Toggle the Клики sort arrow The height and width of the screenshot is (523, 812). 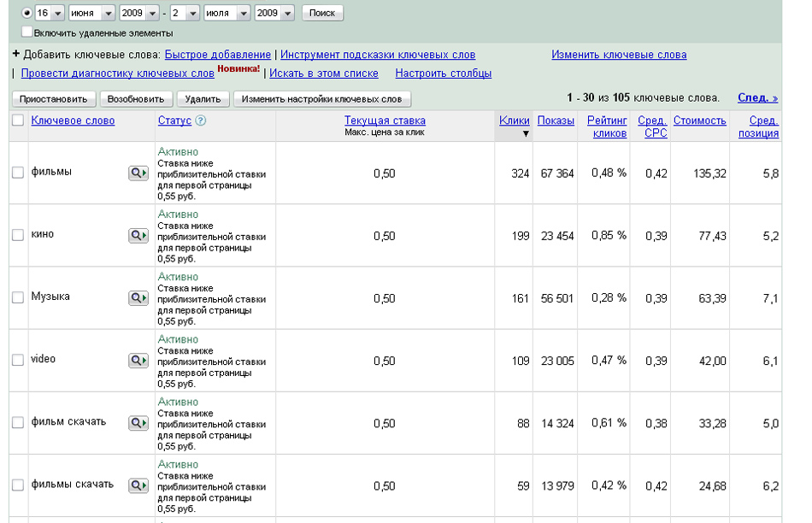526,133
